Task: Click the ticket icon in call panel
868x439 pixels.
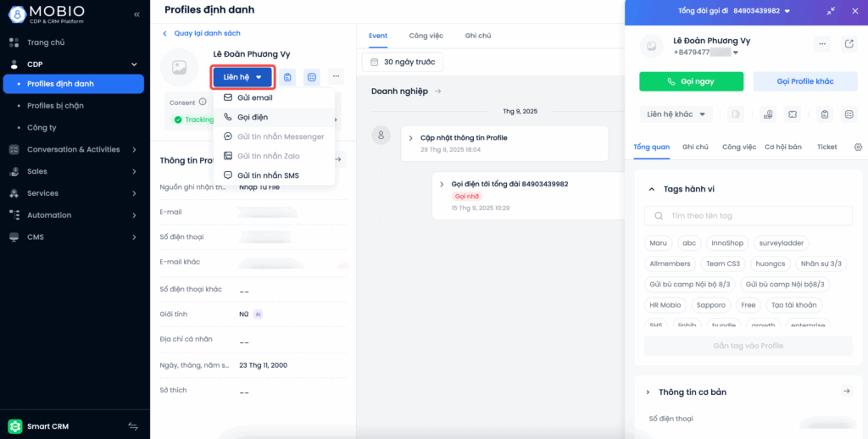Action: pos(793,114)
